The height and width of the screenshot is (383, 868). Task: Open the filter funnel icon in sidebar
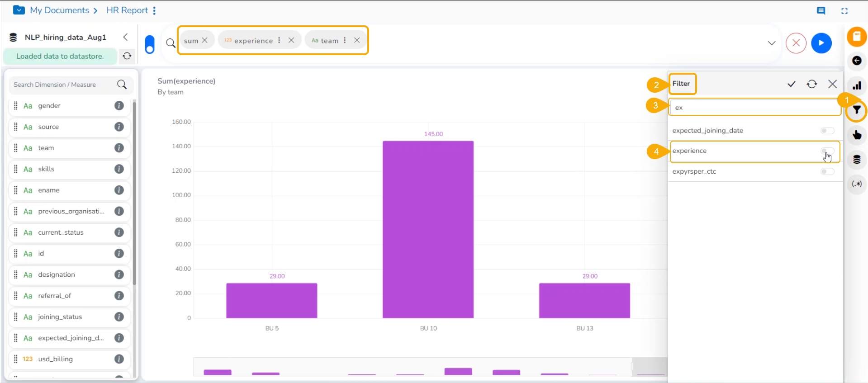857,110
